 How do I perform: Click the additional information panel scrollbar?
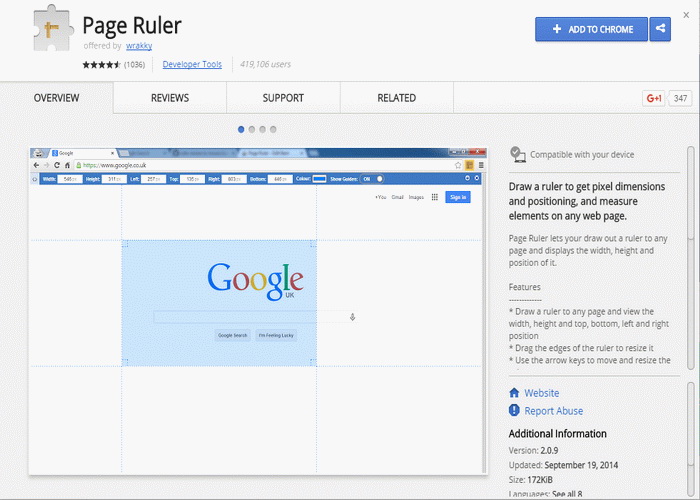click(691, 440)
